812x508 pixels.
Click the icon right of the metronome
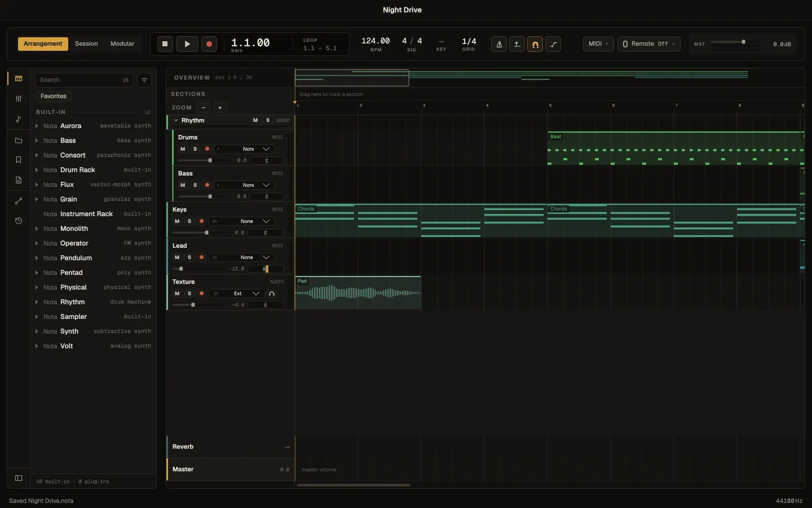[517, 44]
